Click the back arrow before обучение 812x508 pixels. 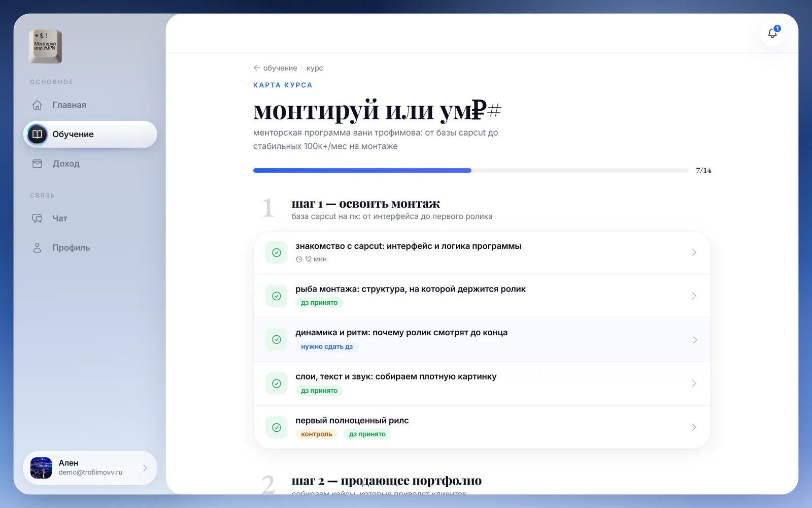(257, 68)
